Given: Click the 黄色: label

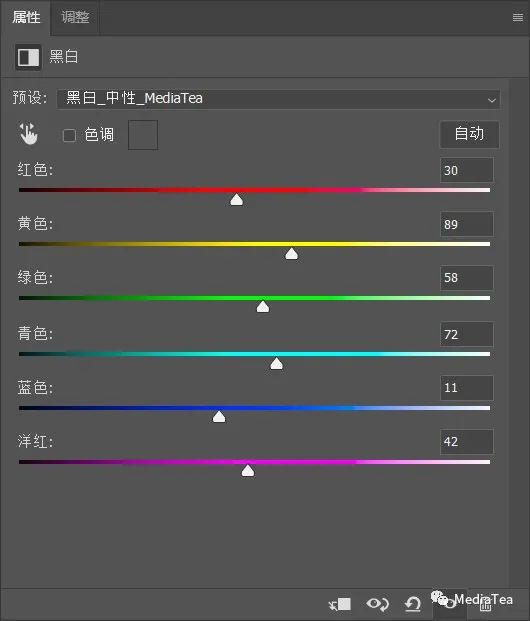Looking at the screenshot, I should (x=35, y=223).
